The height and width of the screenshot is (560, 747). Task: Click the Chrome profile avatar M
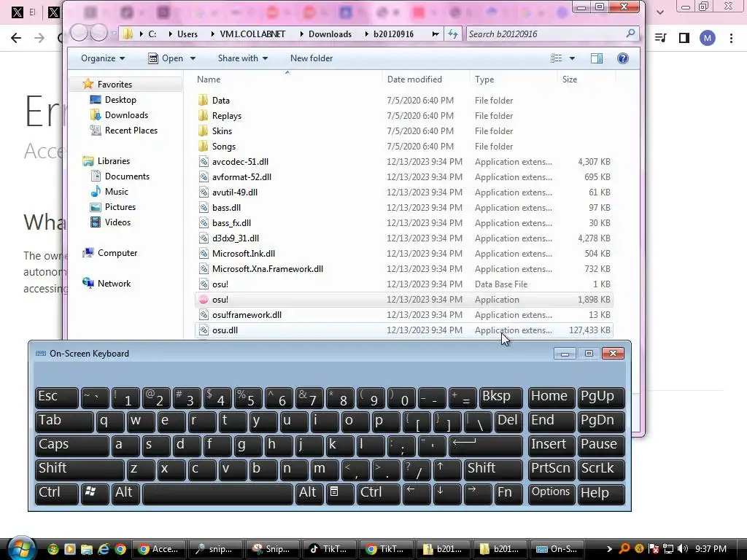point(708,38)
